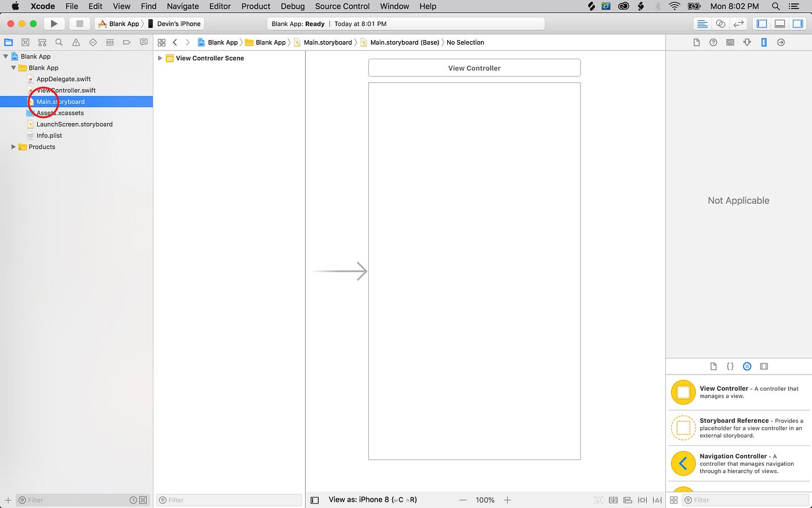Zoom in with the plus button

(507, 500)
